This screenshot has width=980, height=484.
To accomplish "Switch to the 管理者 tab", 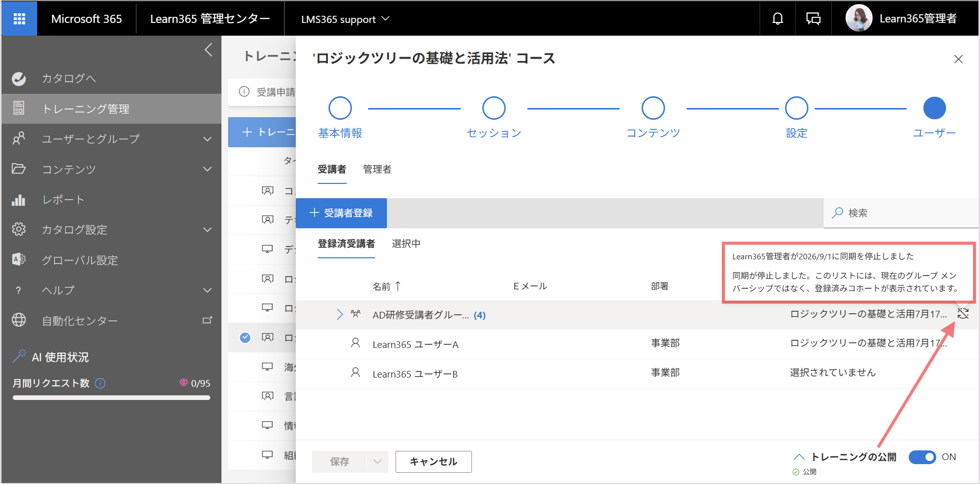I will tap(377, 169).
